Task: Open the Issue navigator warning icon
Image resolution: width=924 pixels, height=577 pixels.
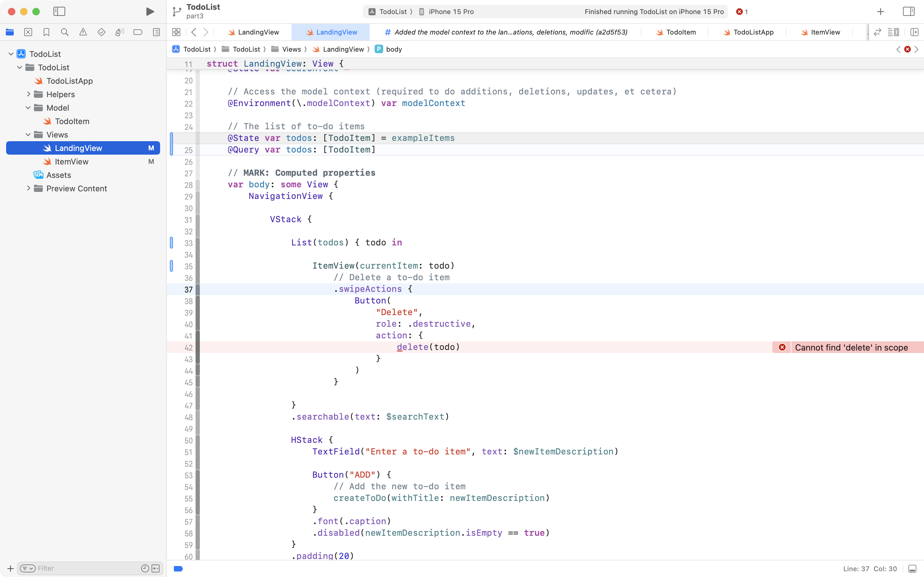Action: pos(83,32)
